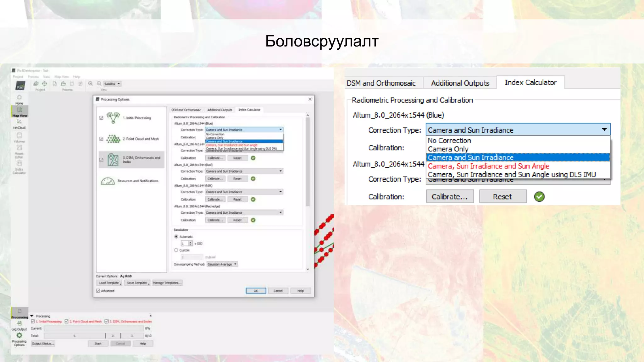Viewport: 644px width, 362px height.
Task: Collapse the Processing panel triangle
Action: 32,316
